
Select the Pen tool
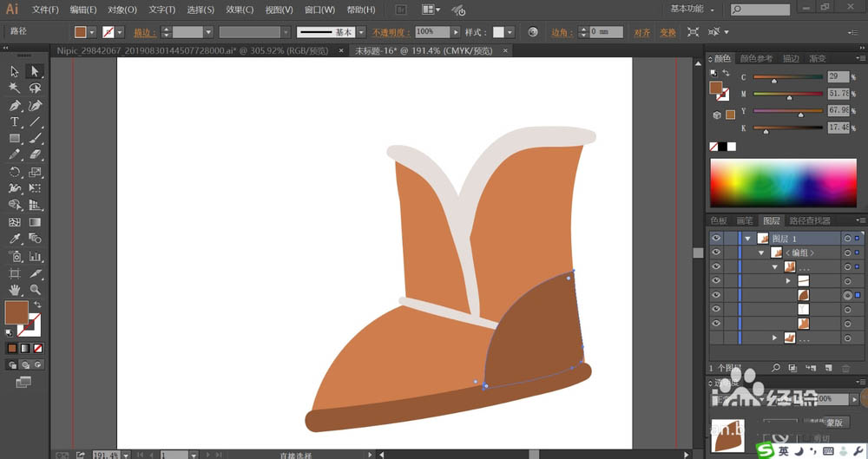(15, 105)
